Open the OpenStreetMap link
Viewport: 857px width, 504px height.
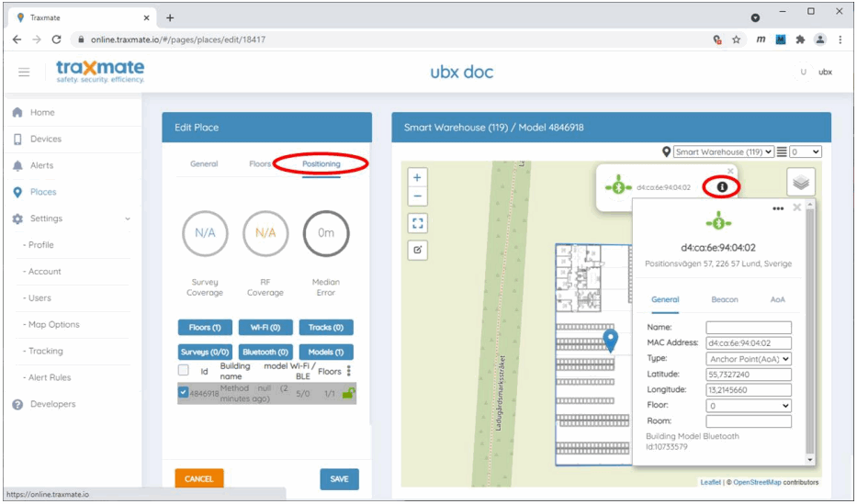pyautogui.click(x=757, y=482)
